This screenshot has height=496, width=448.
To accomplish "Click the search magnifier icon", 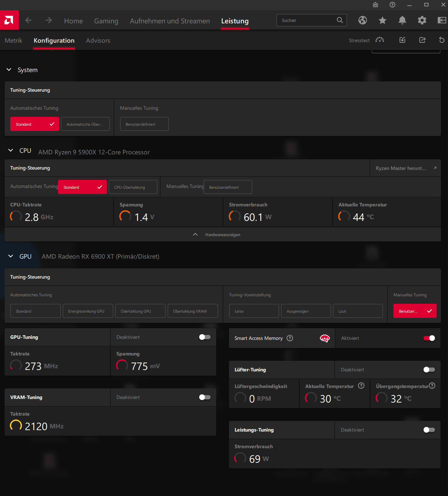I will [340, 20].
